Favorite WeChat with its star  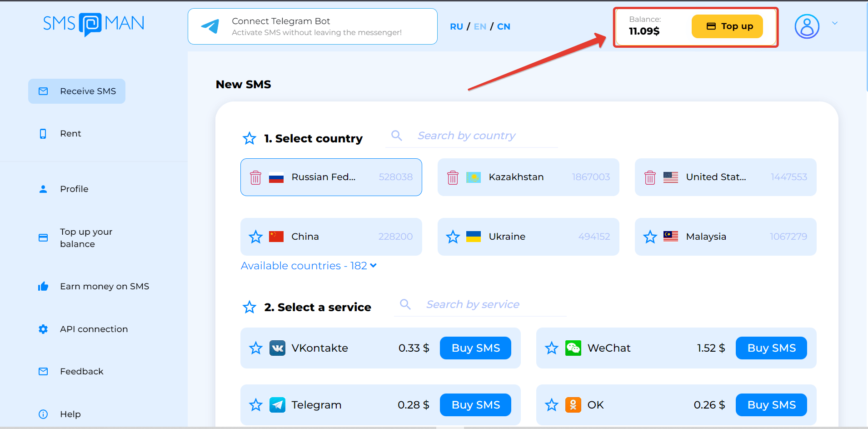pyautogui.click(x=552, y=348)
